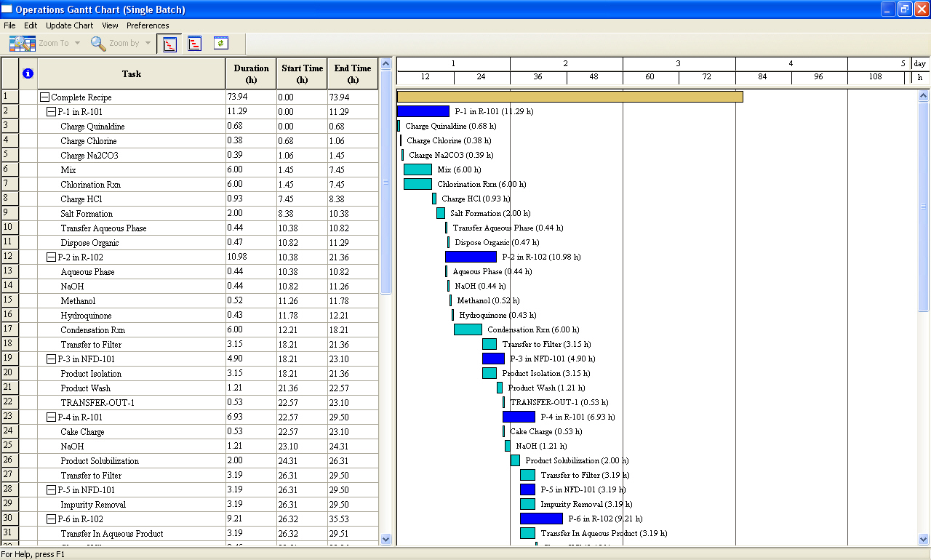Click the blue P-1 in R-101 Gantt bar
This screenshot has width=931, height=560.
pos(423,111)
